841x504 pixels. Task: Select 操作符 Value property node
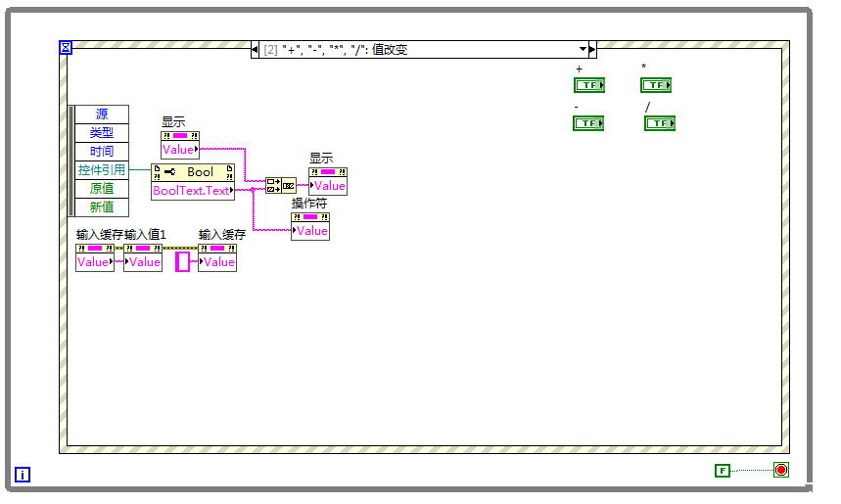(310, 226)
